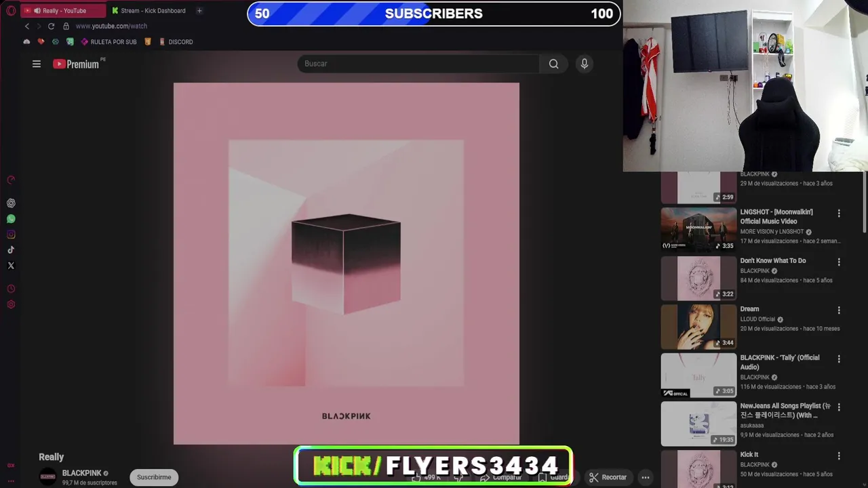Open Instagram in Opera sidebar
The height and width of the screenshot is (488, 868).
(x=11, y=235)
